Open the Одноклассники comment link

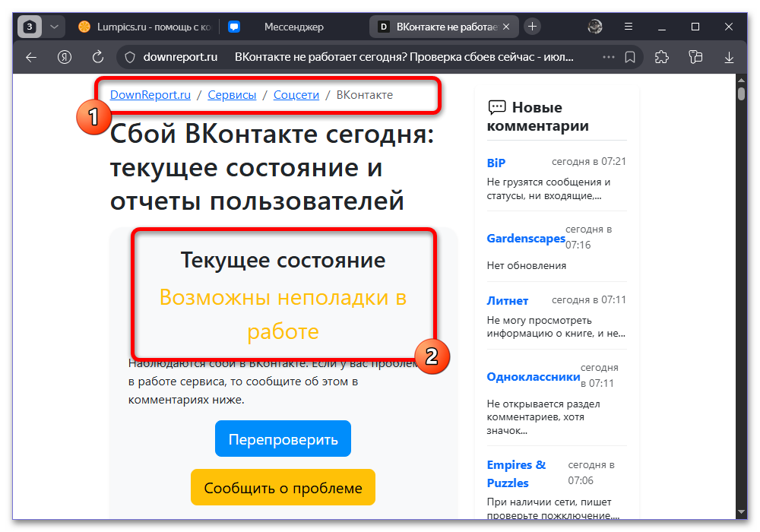(534, 376)
